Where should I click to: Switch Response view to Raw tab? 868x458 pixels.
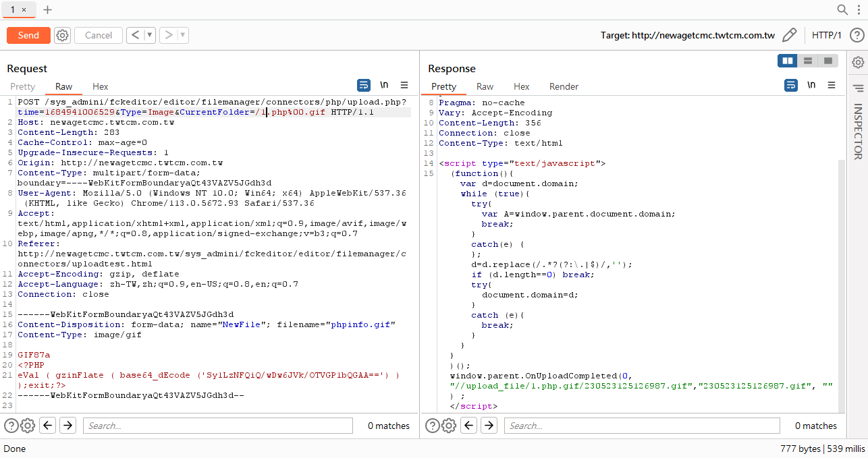click(x=485, y=86)
